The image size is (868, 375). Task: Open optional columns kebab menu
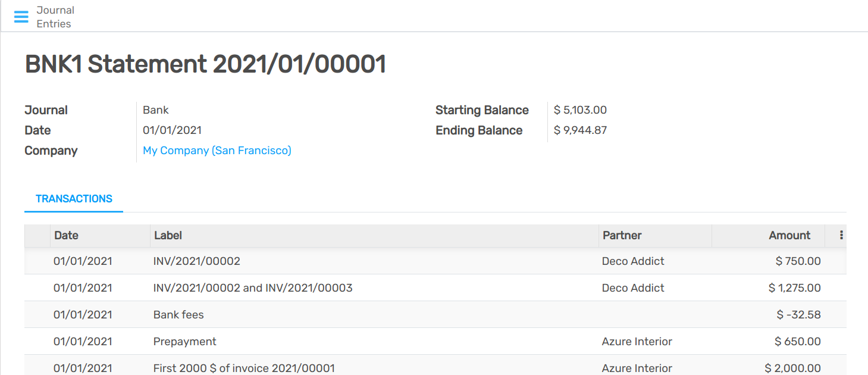coord(841,235)
